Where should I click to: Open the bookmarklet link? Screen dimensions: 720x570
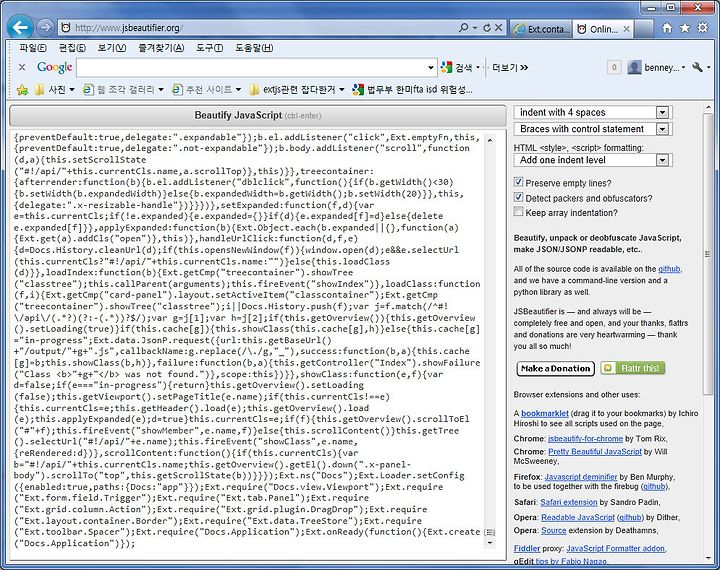click(x=545, y=413)
